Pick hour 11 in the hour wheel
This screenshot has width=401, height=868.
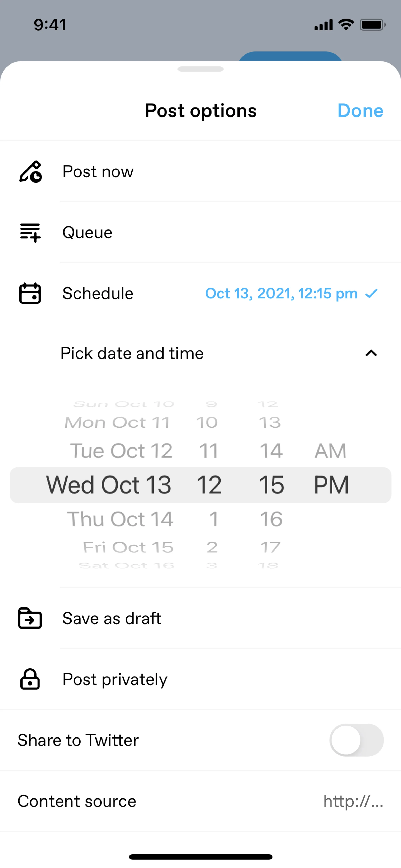coord(209,451)
